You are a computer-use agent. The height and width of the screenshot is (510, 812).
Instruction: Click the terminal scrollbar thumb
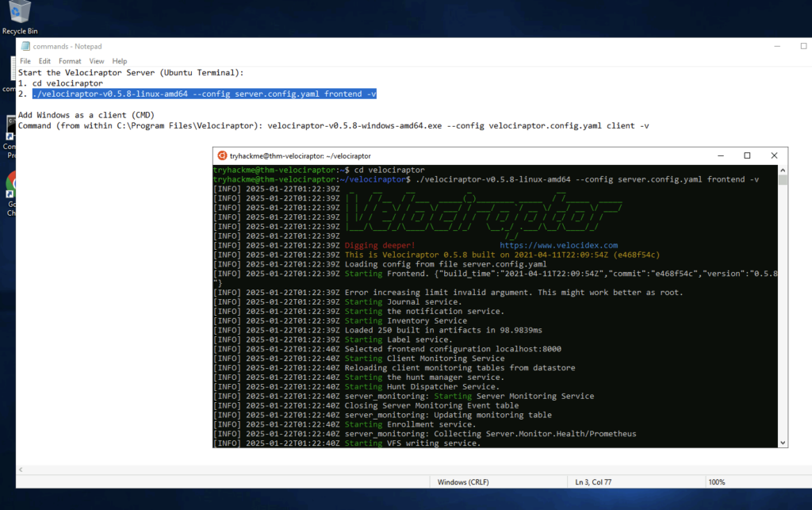click(783, 180)
